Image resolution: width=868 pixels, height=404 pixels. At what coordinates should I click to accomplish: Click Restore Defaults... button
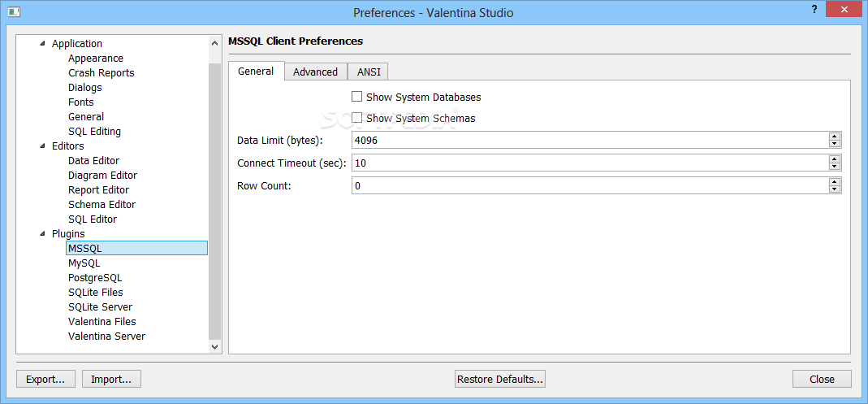pyautogui.click(x=500, y=379)
